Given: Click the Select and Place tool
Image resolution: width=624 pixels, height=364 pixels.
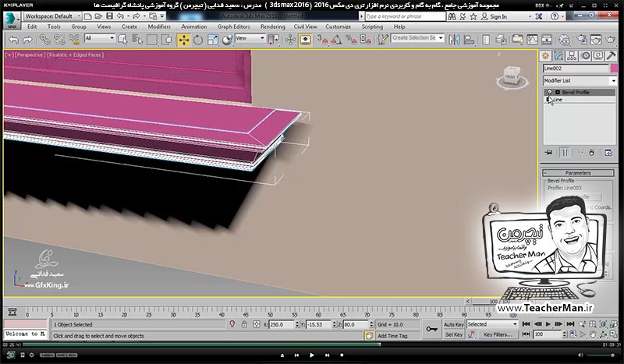Looking at the screenshot, I should pyautogui.click(x=227, y=40).
